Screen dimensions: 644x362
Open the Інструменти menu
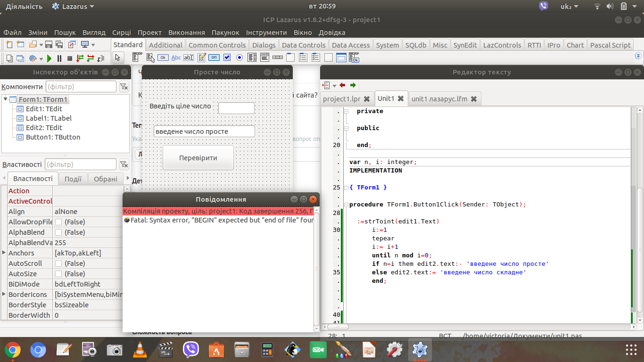pyautogui.click(x=266, y=33)
